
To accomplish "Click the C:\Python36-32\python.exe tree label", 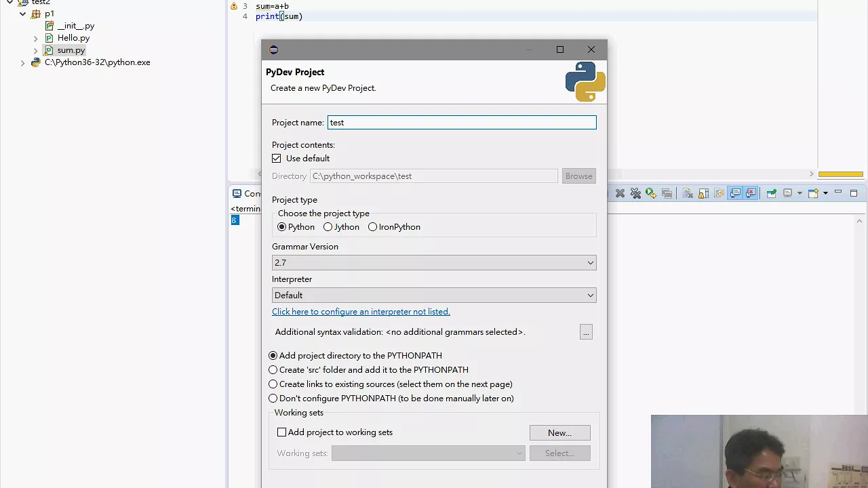I will point(98,62).
